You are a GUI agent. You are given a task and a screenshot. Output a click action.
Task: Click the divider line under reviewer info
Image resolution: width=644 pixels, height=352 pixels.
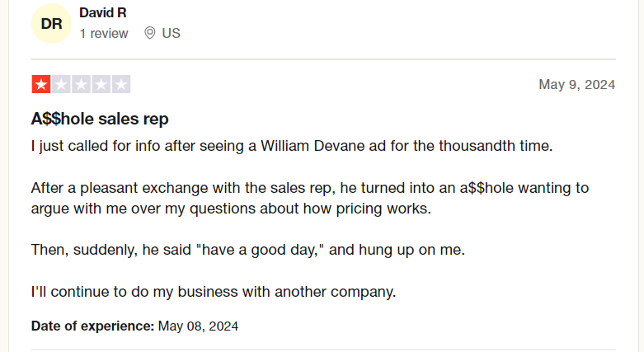[x=323, y=59]
